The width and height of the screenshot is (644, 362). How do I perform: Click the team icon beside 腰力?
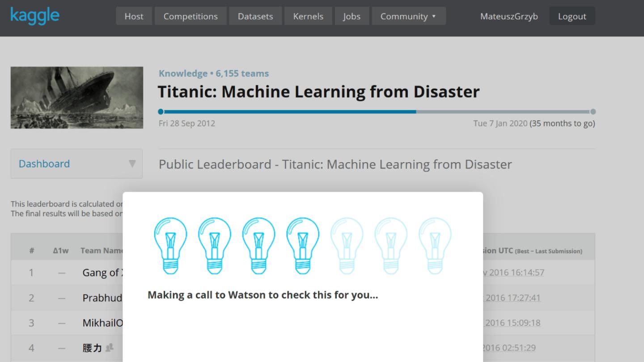[x=109, y=348]
